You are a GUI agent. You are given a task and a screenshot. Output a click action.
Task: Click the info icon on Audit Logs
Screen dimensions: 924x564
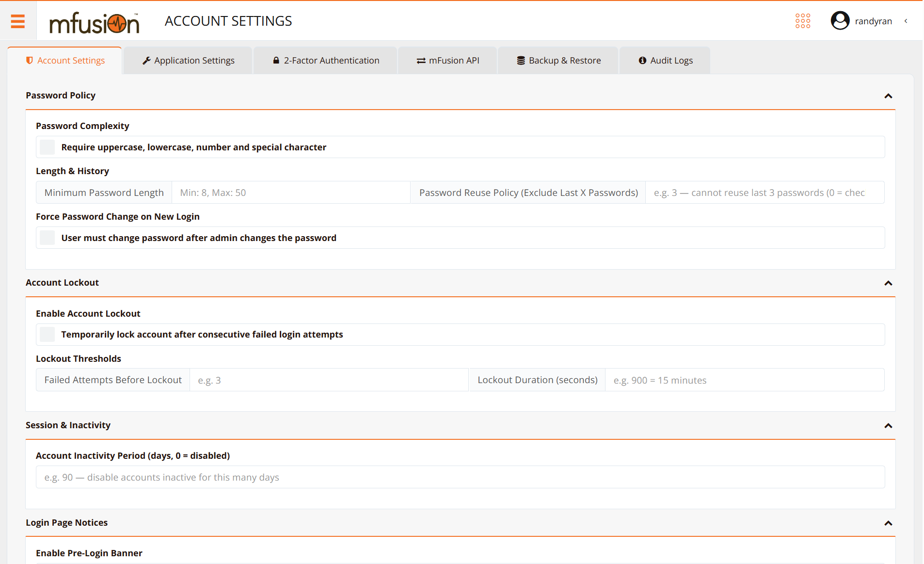(642, 61)
